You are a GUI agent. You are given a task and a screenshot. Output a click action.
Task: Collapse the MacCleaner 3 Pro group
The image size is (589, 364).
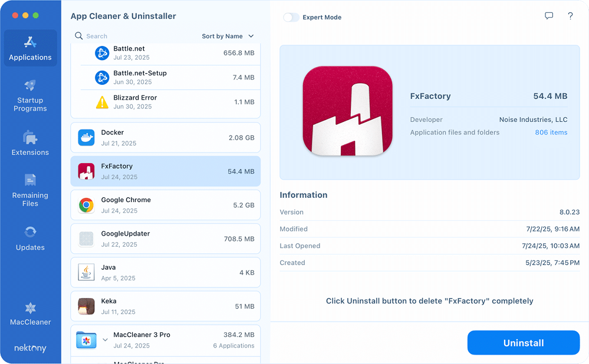point(105,340)
